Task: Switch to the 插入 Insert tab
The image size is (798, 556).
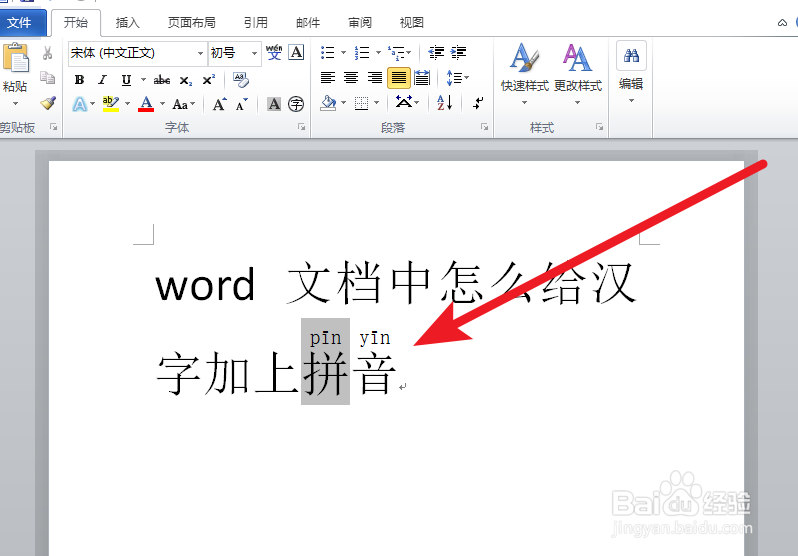Action: tap(127, 22)
